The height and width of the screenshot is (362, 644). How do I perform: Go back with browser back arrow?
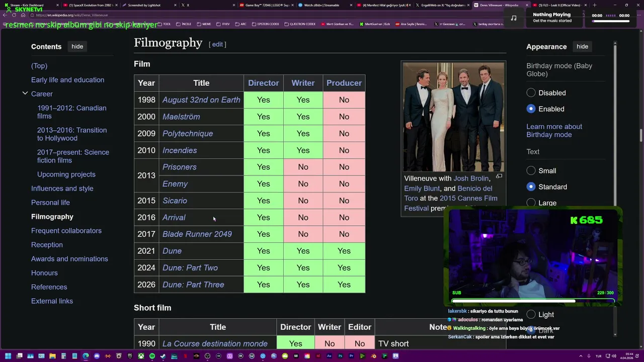tap(5, 15)
